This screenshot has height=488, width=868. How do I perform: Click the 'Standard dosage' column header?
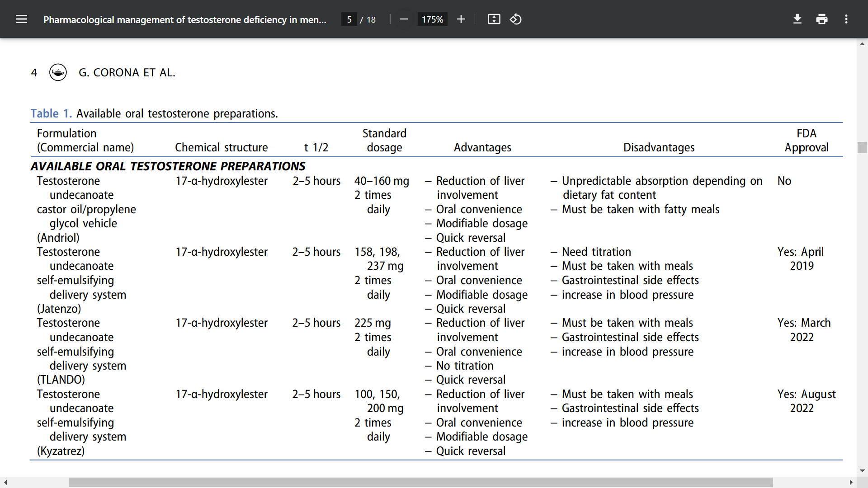(384, 140)
